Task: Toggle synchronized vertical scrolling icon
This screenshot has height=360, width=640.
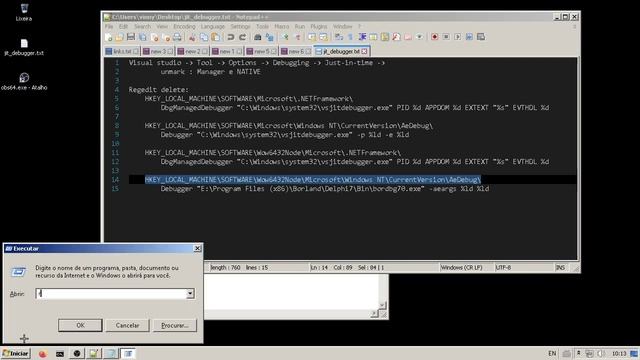Action: 312,37
